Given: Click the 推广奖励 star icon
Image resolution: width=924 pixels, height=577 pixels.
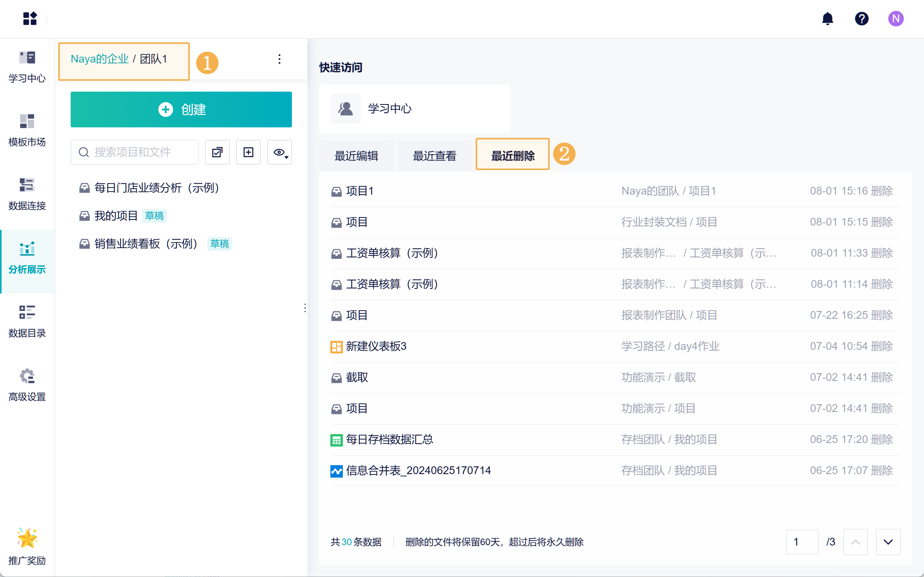Looking at the screenshot, I should click(x=27, y=538).
